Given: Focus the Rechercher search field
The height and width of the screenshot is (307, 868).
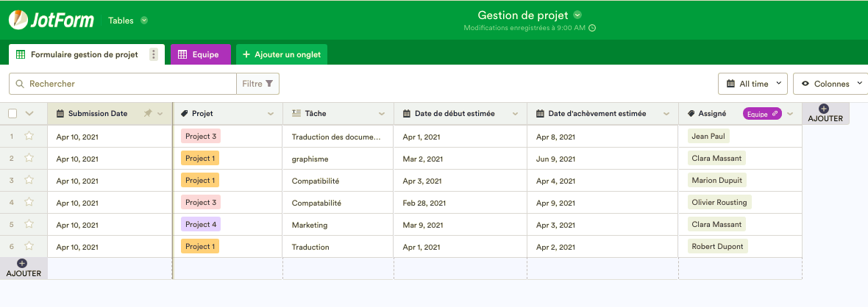Looking at the screenshot, I should [x=122, y=84].
